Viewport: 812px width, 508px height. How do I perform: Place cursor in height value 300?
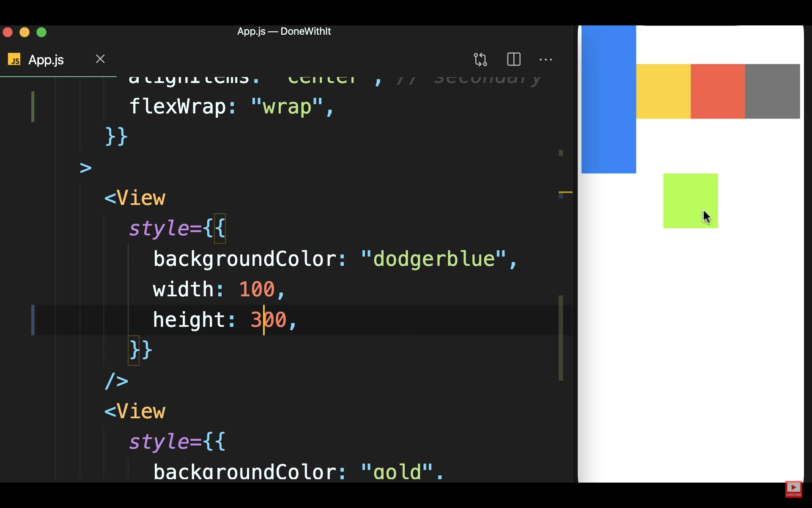coord(269,320)
